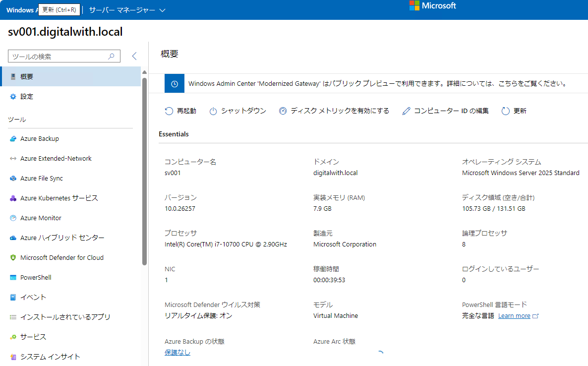Click the 設定 gear icon
Screen dimensions: 588x366
point(13,96)
